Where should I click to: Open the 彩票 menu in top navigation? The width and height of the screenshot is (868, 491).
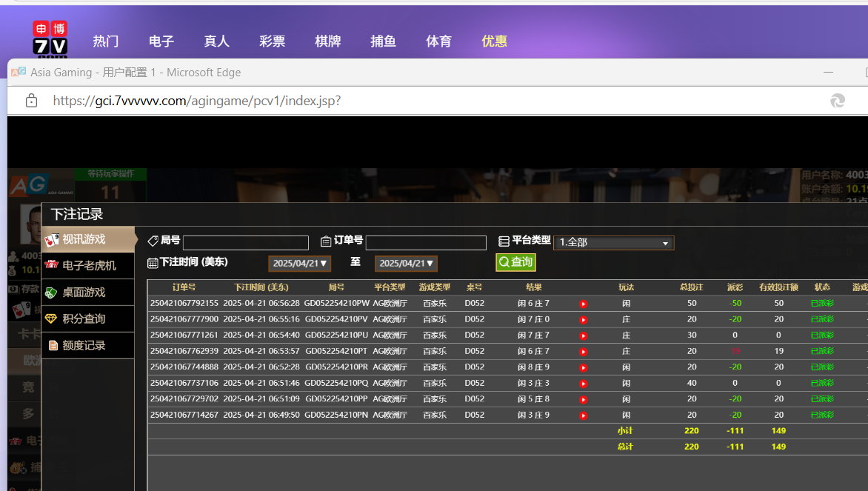(x=272, y=41)
